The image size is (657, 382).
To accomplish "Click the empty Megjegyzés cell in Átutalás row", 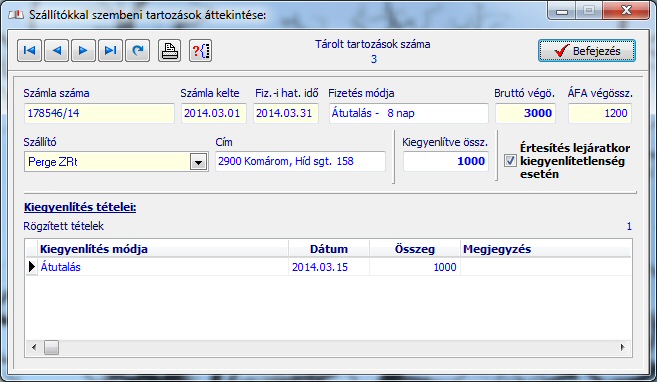I will tap(546, 267).
